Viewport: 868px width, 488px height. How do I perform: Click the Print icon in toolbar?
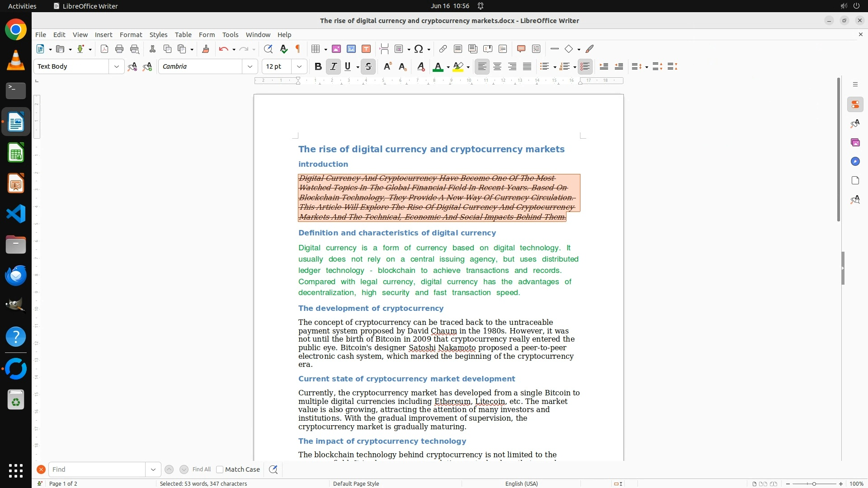click(x=119, y=49)
